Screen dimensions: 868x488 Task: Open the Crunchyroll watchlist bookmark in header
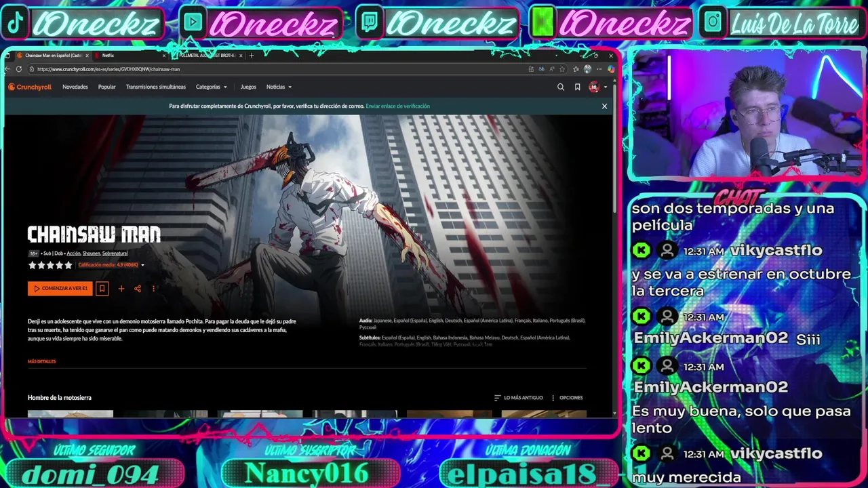(x=577, y=87)
